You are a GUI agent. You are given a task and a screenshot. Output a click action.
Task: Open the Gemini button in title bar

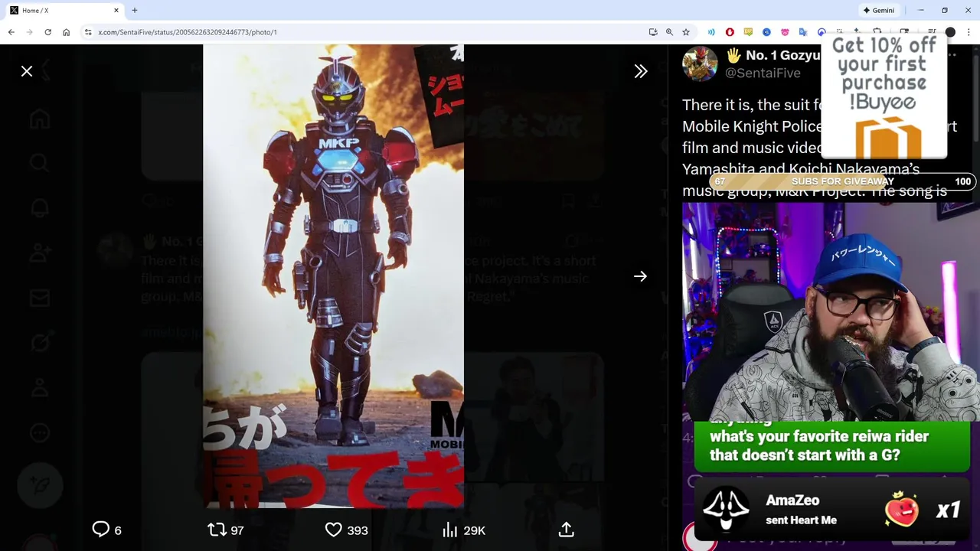click(879, 11)
